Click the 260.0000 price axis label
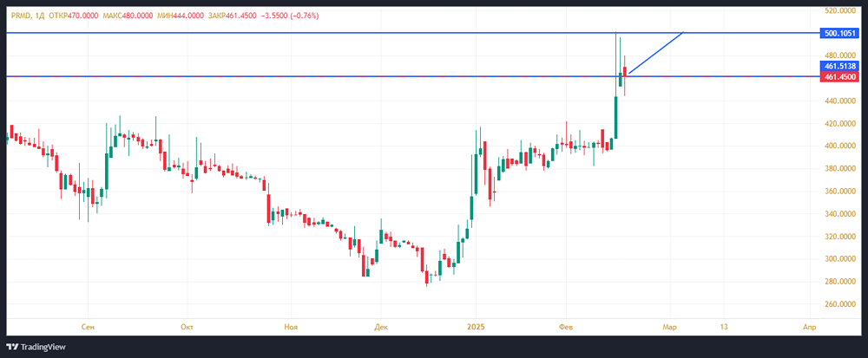The image size is (868, 358). pyautogui.click(x=841, y=304)
